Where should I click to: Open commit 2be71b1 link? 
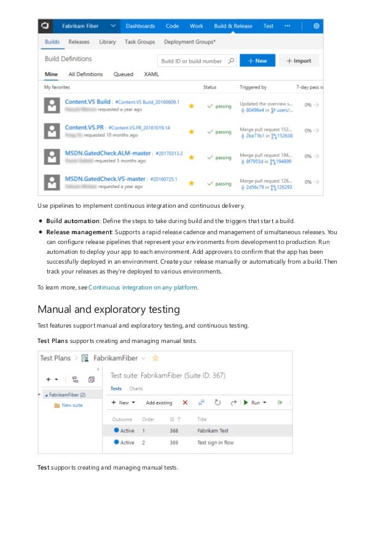(253, 136)
